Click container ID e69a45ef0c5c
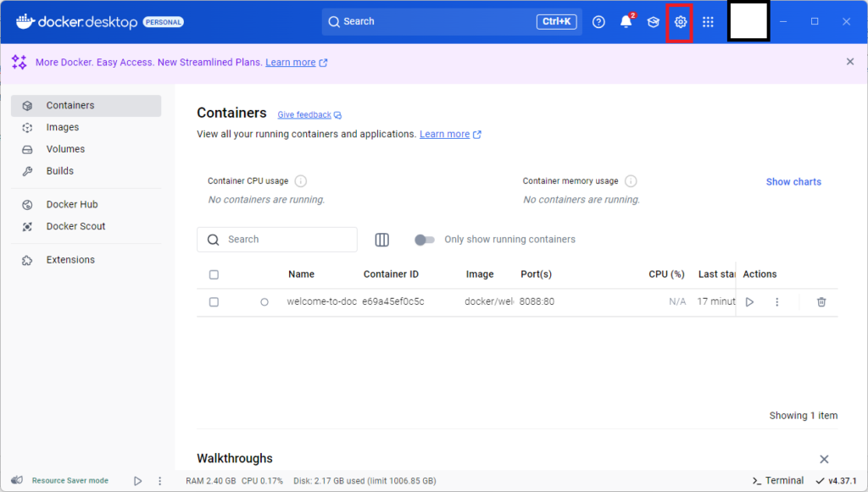Image resolution: width=868 pixels, height=492 pixels. [393, 301]
